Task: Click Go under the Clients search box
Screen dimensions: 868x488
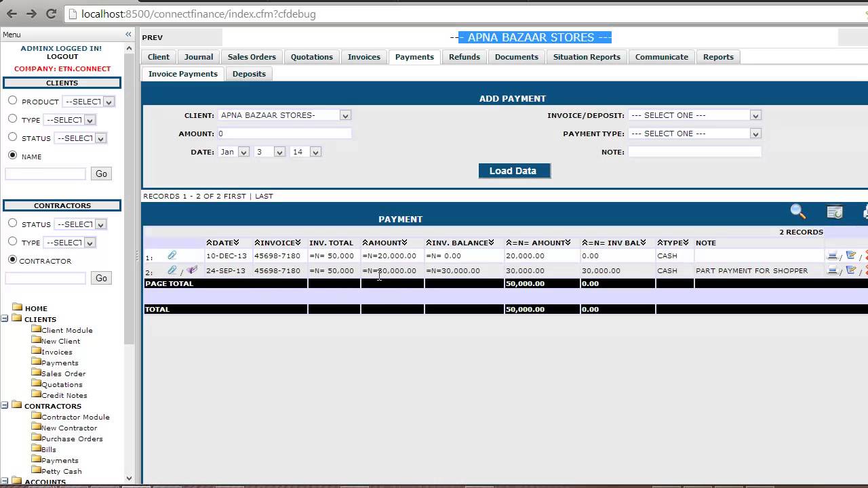Action: coord(101,174)
